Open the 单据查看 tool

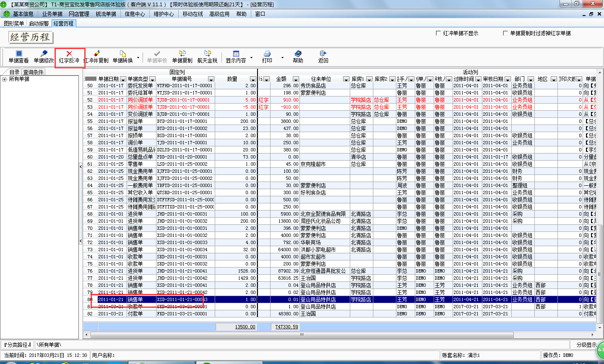point(18,57)
